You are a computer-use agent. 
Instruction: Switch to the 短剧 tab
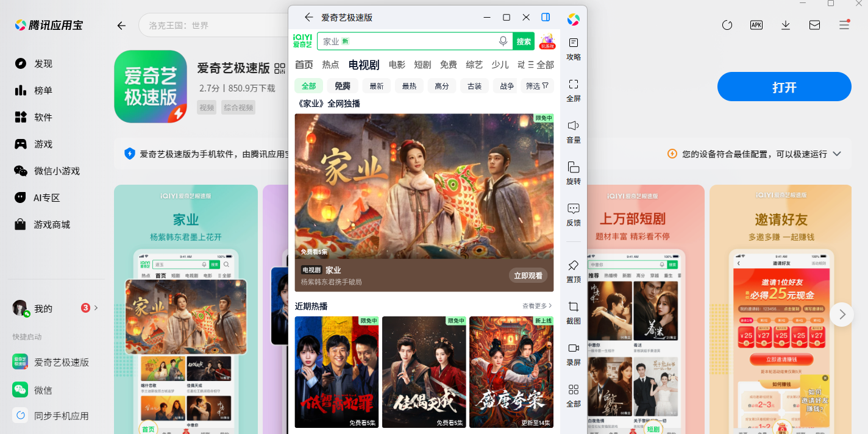pos(422,65)
